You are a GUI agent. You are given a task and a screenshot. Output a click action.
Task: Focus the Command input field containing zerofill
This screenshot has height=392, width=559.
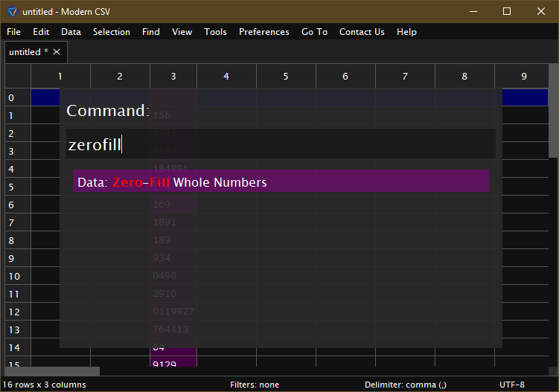[x=281, y=144]
